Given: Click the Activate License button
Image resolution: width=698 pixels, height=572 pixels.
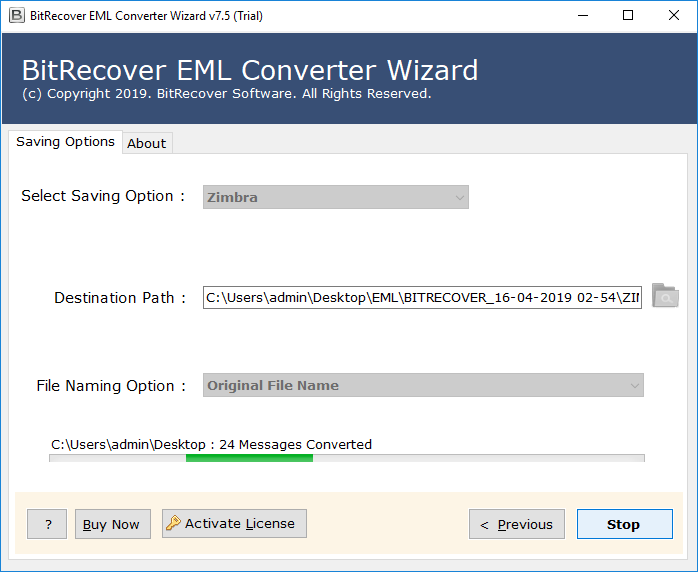Looking at the screenshot, I should pyautogui.click(x=234, y=523).
